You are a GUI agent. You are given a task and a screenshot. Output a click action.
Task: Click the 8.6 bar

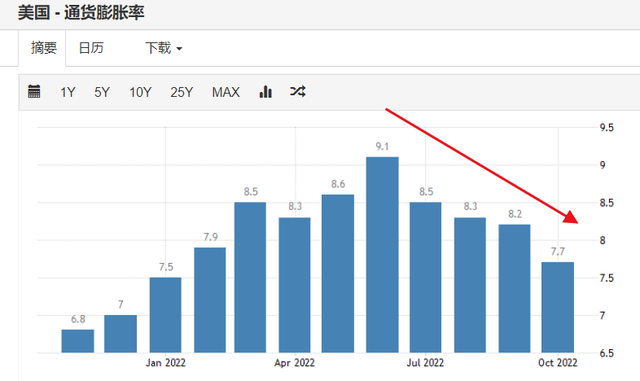click(x=338, y=274)
